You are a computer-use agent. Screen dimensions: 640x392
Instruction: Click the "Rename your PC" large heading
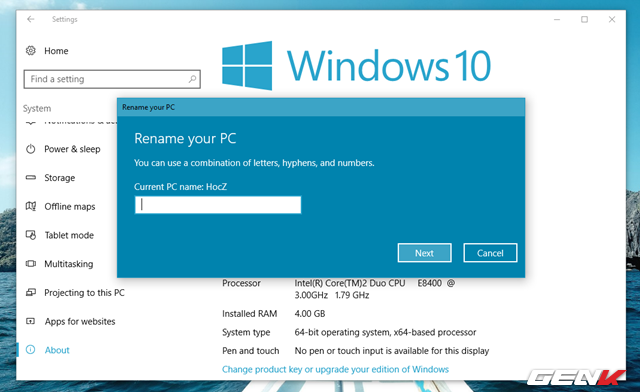click(185, 138)
